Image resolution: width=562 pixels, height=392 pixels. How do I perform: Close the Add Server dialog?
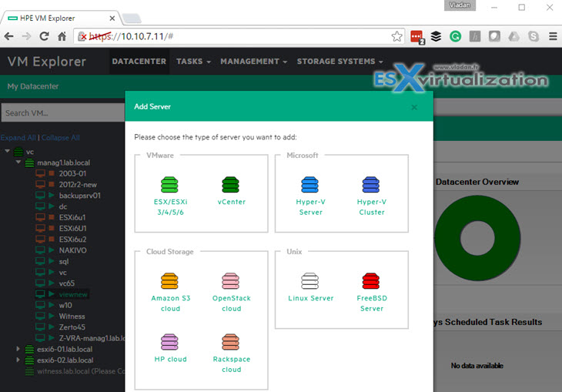pos(414,107)
